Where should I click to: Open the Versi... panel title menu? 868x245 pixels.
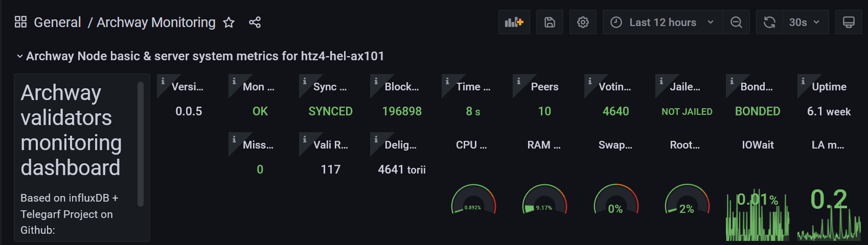pos(188,87)
